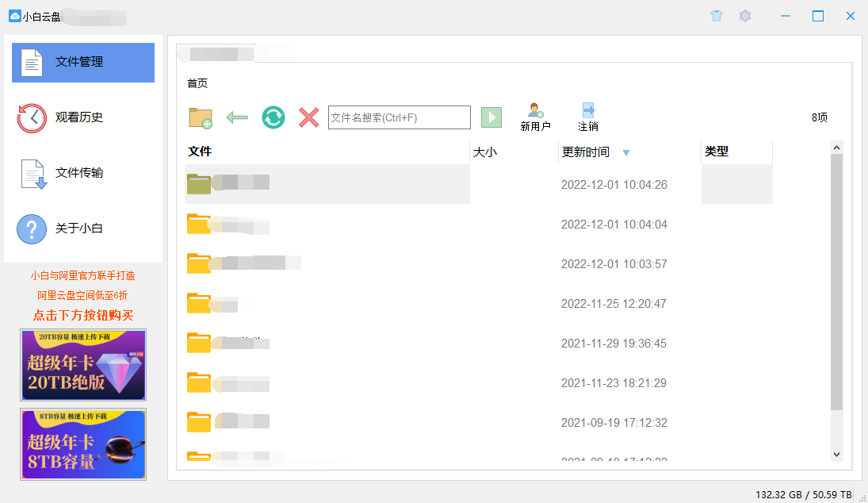Click the 首页 breadcrumb
The height and width of the screenshot is (503, 868).
tap(197, 82)
